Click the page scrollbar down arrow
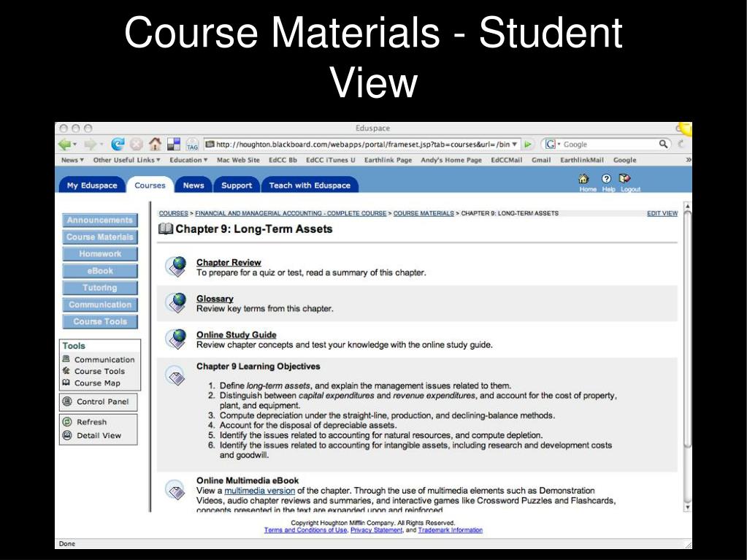The height and width of the screenshot is (560, 747). pyautogui.click(x=687, y=507)
